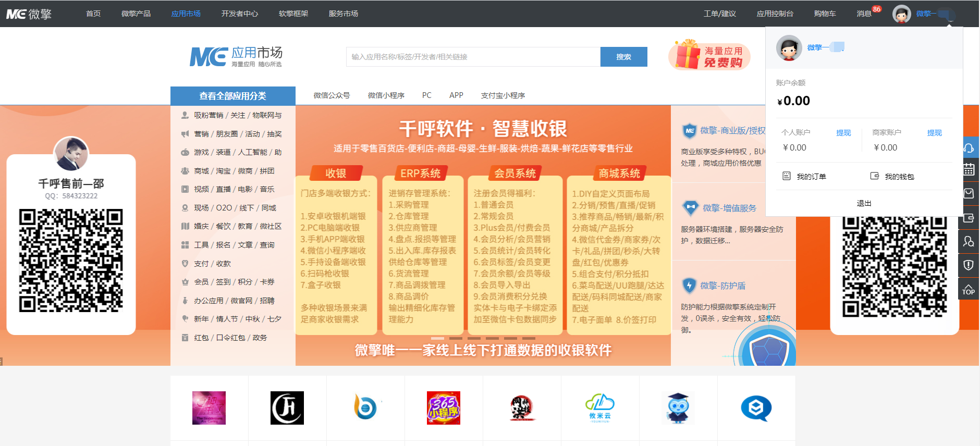Open the shield security sidebar icon
The height and width of the screenshot is (446, 980).
(x=969, y=266)
